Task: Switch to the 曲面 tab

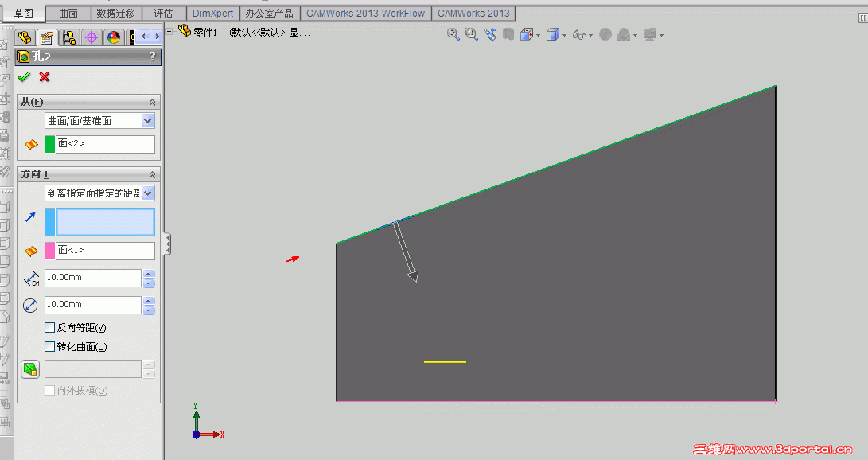Action: (x=68, y=14)
